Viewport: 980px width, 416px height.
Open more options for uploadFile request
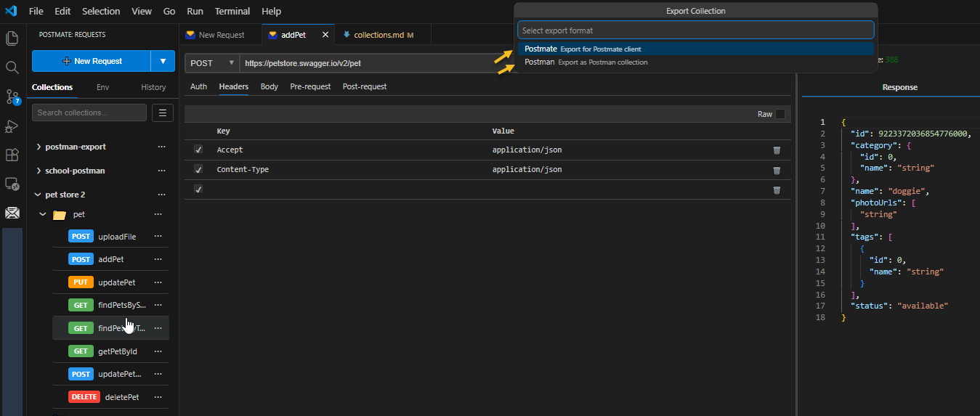(158, 237)
